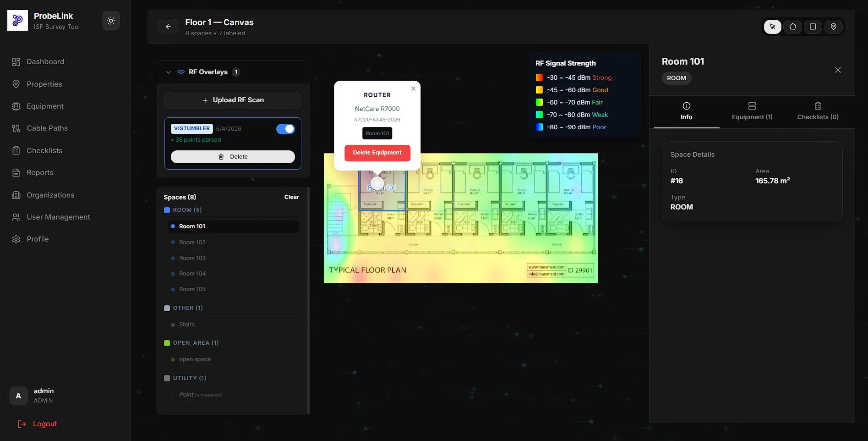Collapse the RF Overlays section
This screenshot has width=868, height=441.
coord(169,72)
